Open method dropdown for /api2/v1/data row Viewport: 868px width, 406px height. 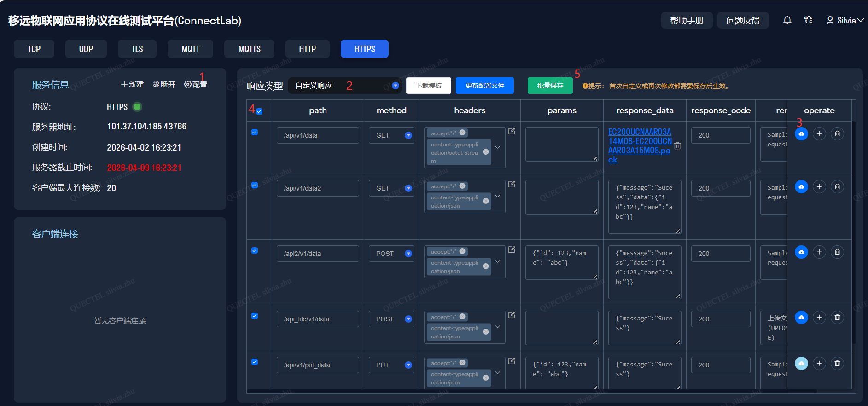[x=408, y=254]
